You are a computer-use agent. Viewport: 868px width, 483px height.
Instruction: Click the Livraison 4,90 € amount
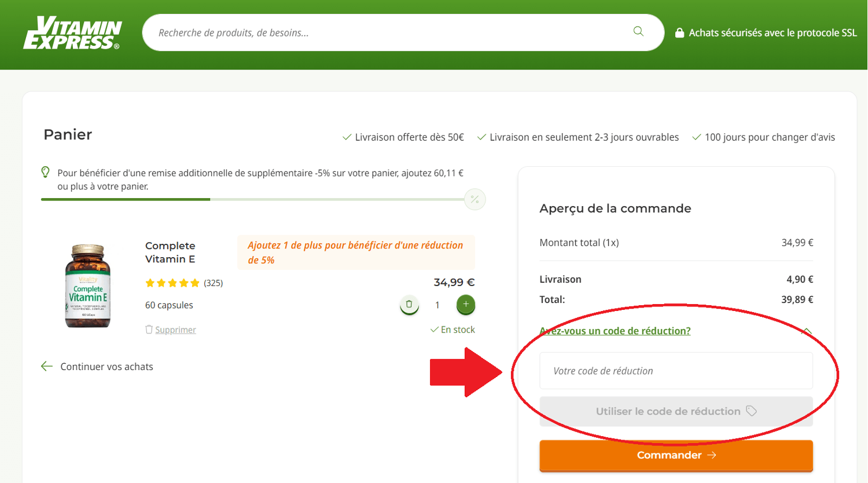click(x=800, y=279)
